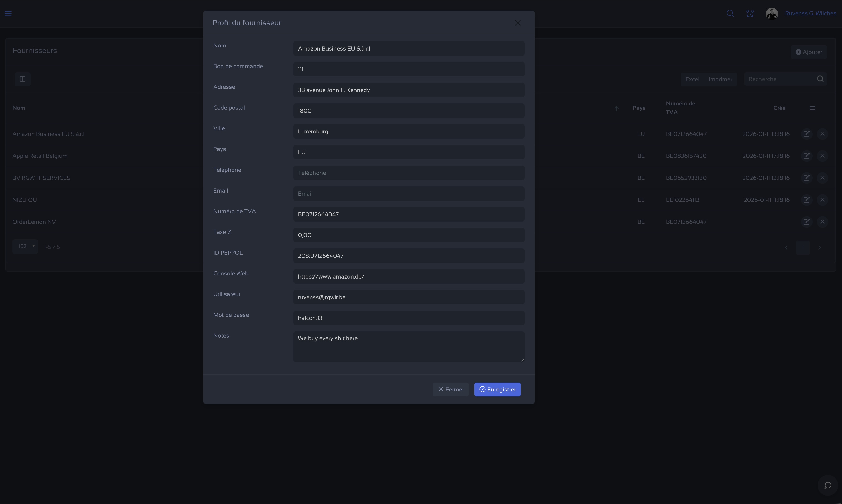The image size is (842, 504).
Task: Go to previous page chevron
Action: [786, 248]
